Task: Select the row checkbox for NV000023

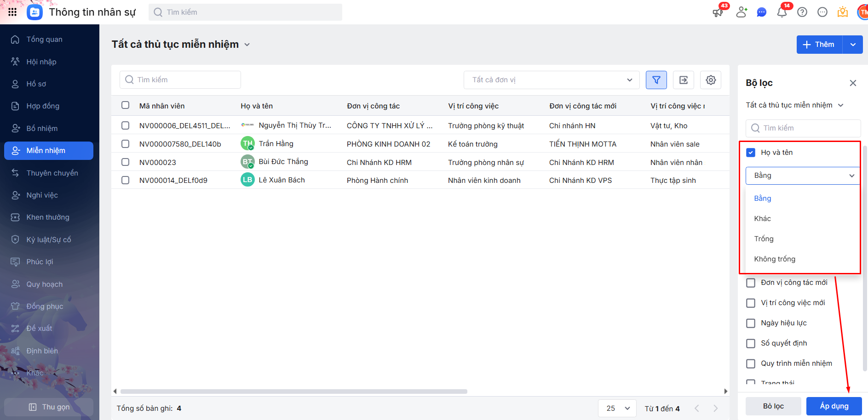Action: 125,162
